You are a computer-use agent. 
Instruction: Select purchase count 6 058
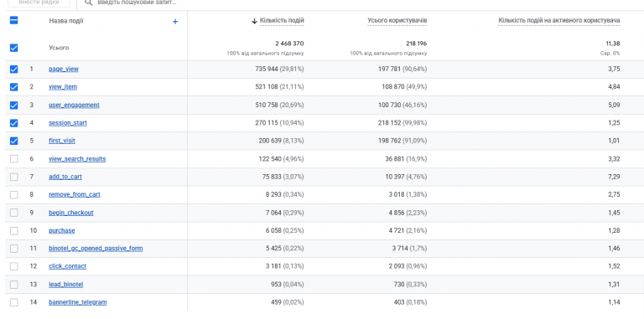pos(273,230)
